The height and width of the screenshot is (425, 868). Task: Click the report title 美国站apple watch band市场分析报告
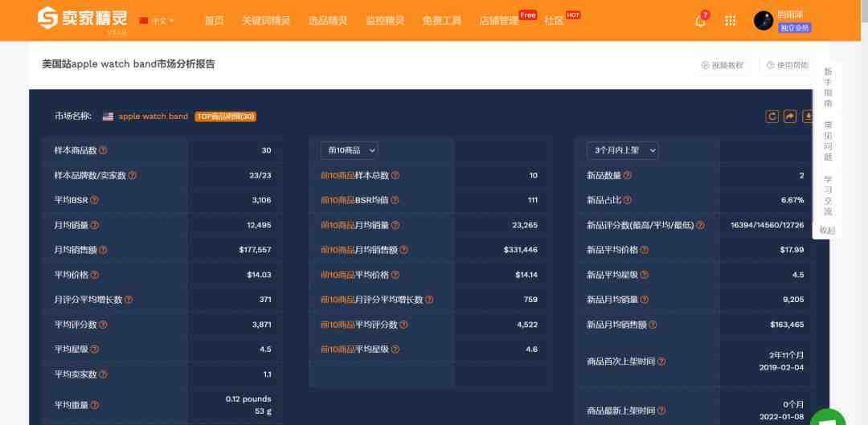pos(129,64)
